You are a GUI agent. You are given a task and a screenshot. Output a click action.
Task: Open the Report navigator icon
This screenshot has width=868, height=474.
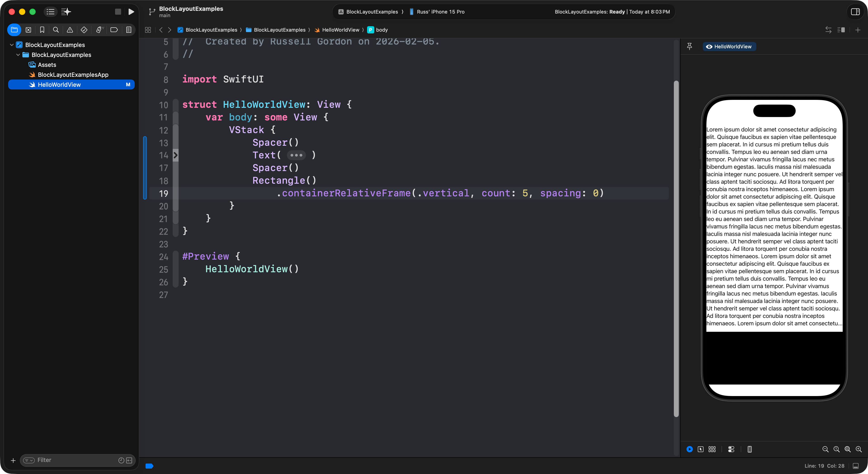point(129,30)
